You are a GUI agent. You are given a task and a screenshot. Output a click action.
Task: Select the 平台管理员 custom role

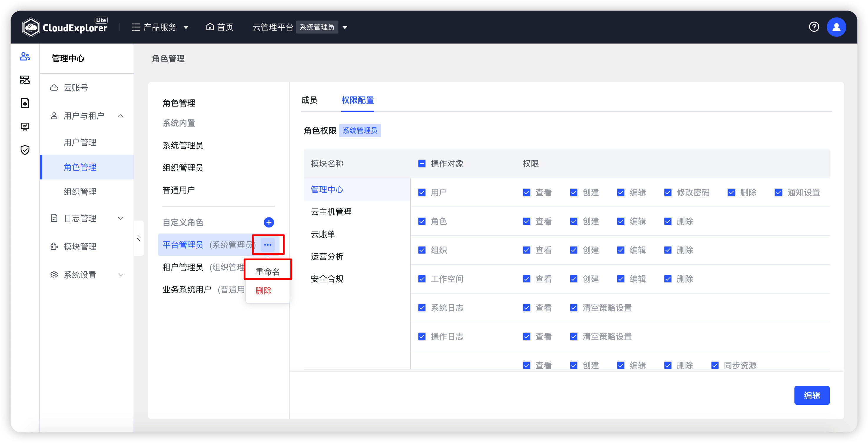click(183, 244)
